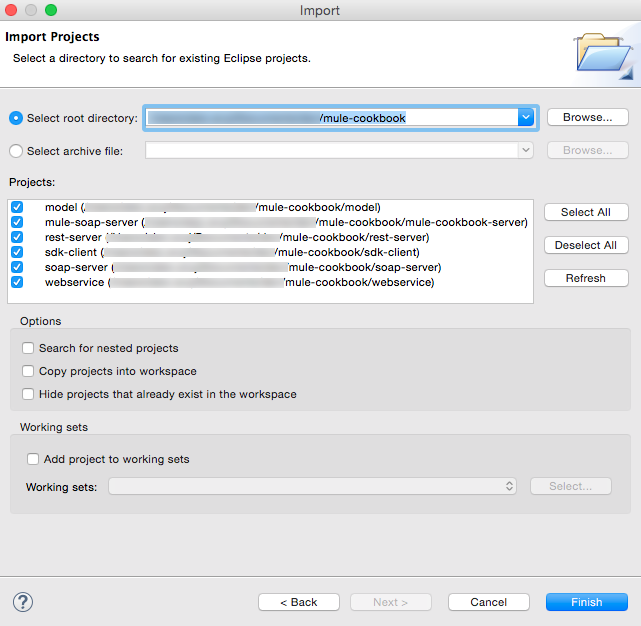Image resolution: width=641 pixels, height=626 pixels.
Task: Click Browse for root directory
Action: [x=587, y=117]
